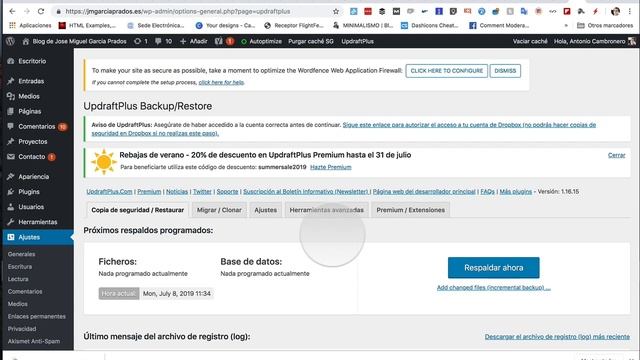Open Add changed files incremental backup link
640x360 pixels.
[x=493, y=288]
